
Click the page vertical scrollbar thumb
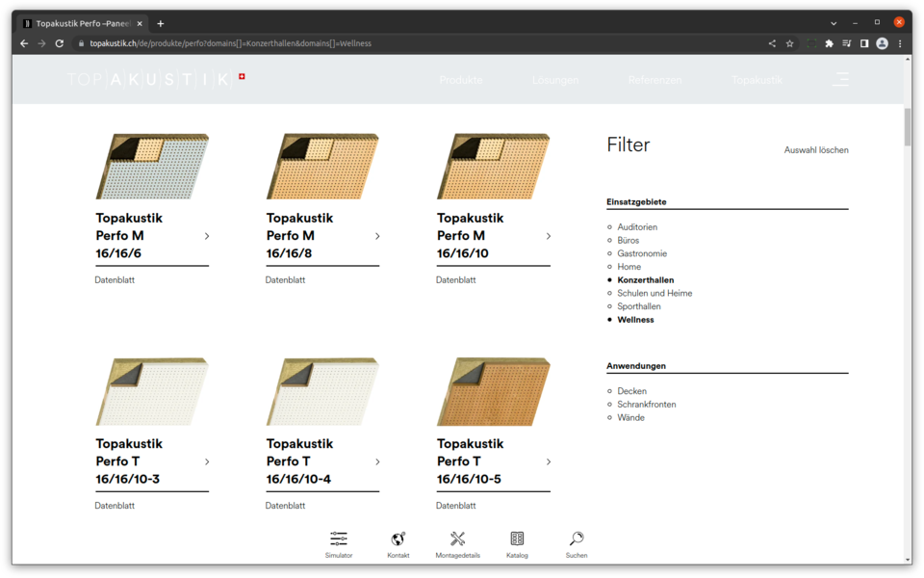point(908,126)
